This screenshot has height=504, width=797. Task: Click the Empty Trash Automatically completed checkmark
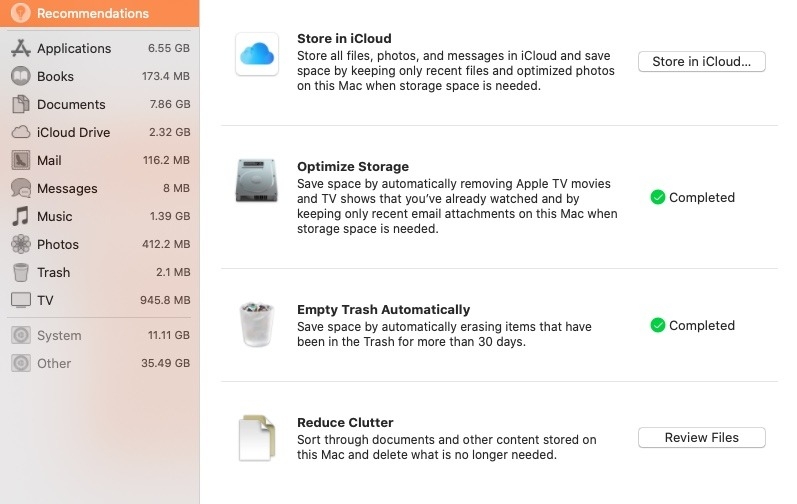point(658,325)
